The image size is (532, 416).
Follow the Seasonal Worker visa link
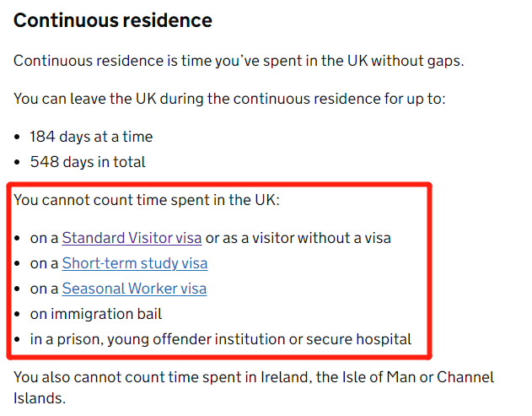134,289
